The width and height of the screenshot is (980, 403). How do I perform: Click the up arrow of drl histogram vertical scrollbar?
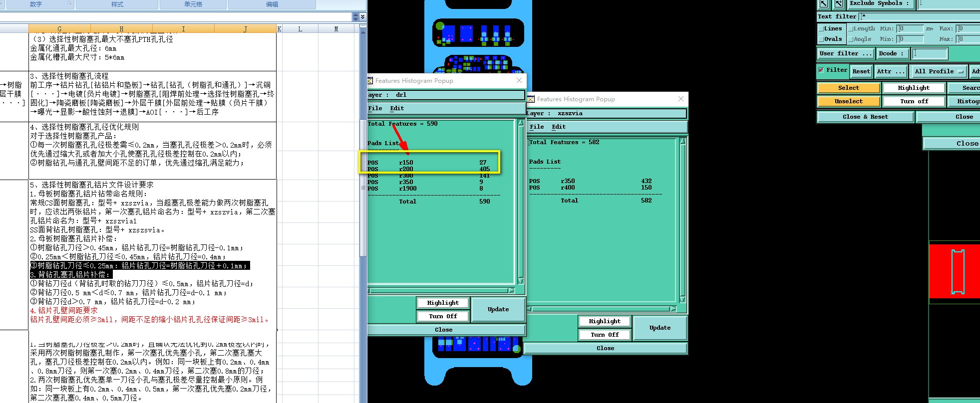pyautogui.click(x=521, y=123)
